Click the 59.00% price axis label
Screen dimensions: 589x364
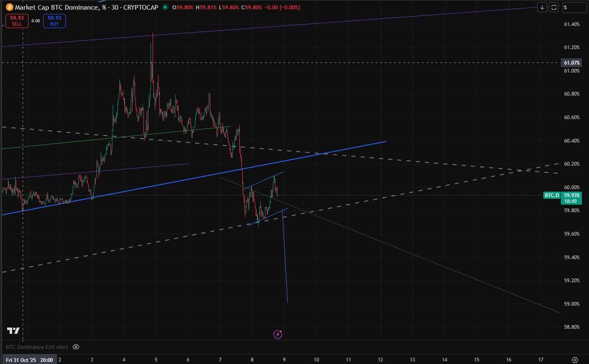point(572,304)
